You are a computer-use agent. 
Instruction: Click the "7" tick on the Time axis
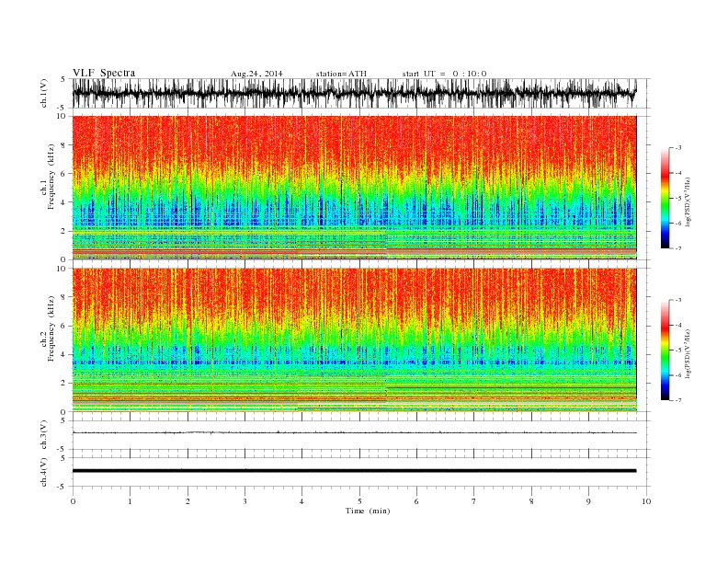coord(474,501)
